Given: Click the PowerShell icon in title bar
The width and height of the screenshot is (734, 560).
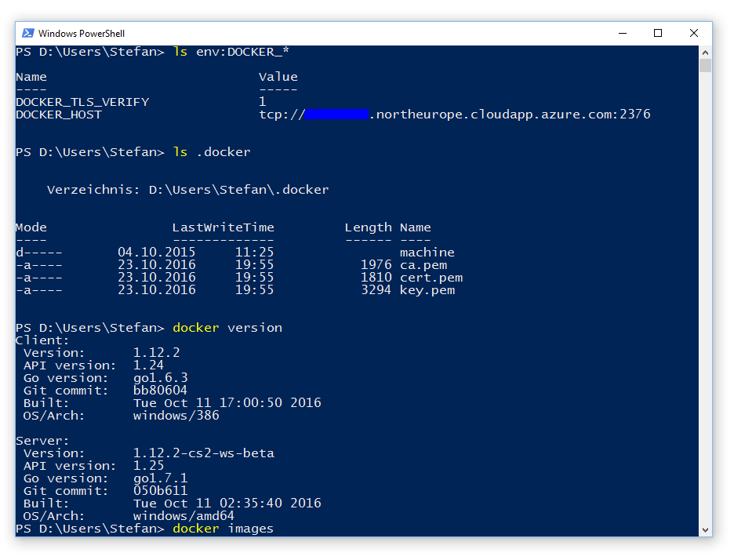Looking at the screenshot, I should tap(28, 33).
